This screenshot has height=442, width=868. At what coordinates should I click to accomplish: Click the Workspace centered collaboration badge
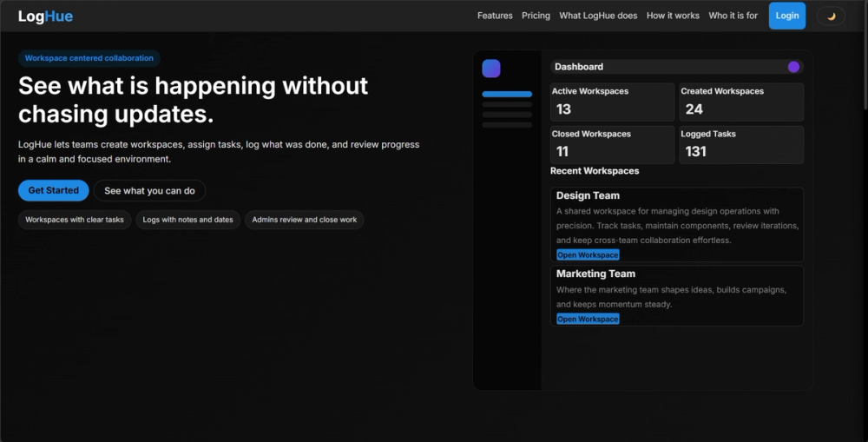[89, 58]
